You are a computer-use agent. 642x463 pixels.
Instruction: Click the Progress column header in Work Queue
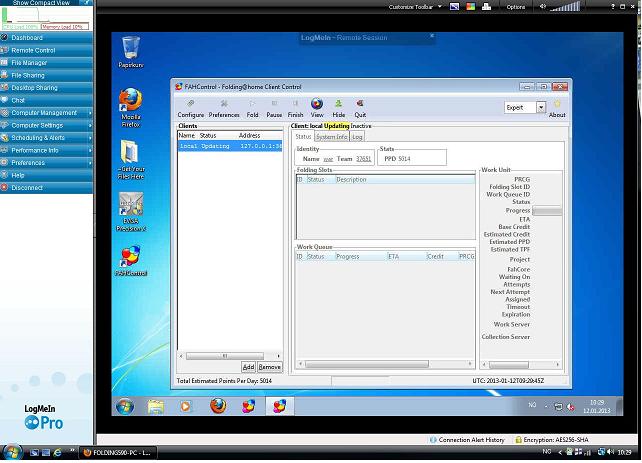click(x=361, y=257)
